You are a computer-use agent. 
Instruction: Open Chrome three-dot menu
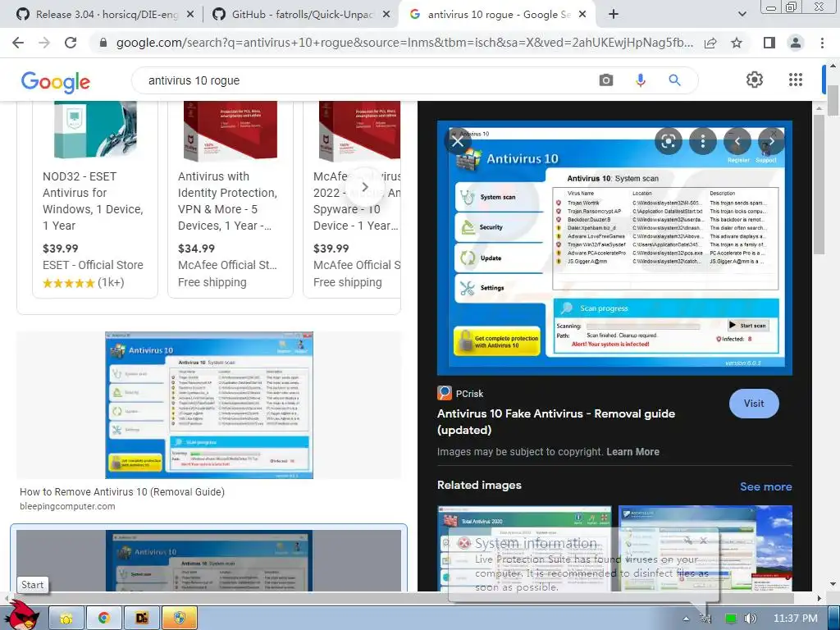point(822,43)
